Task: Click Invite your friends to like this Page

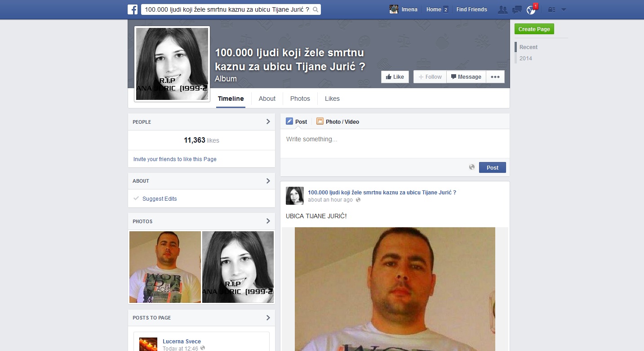Action: pyautogui.click(x=175, y=159)
